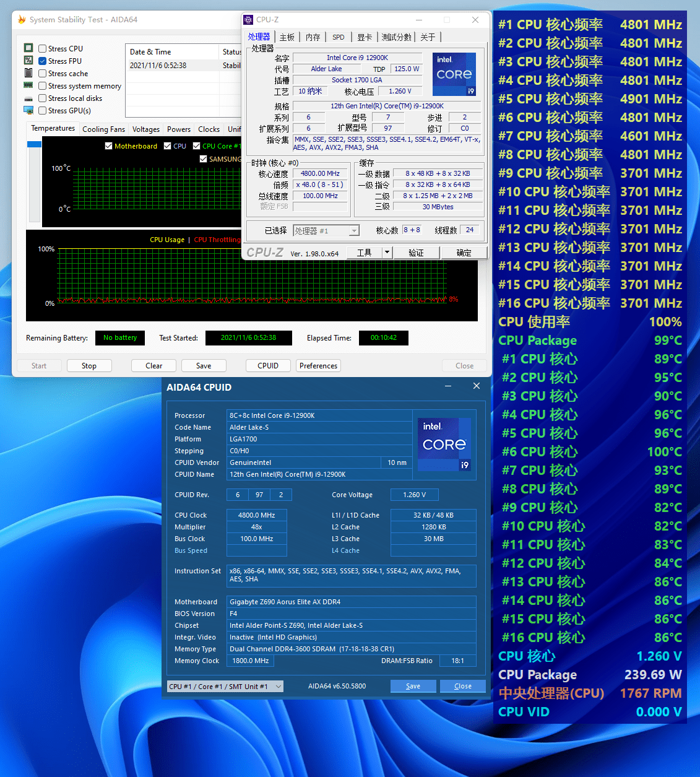Open the 工具 dropdown arrow in CPU-Z
This screenshot has height=777, width=700.
387,252
